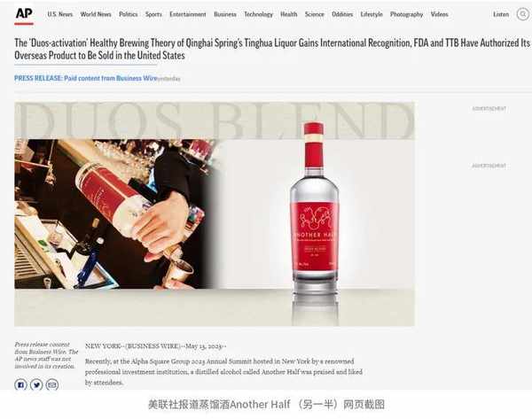Select the Politics menu item
The image size is (532, 419).
pos(129,14)
